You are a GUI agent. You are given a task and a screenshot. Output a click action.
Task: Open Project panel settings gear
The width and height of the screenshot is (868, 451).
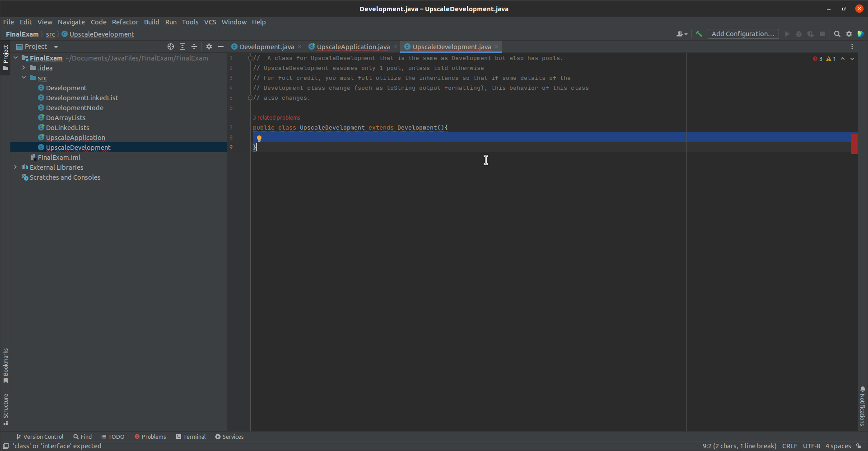click(209, 46)
